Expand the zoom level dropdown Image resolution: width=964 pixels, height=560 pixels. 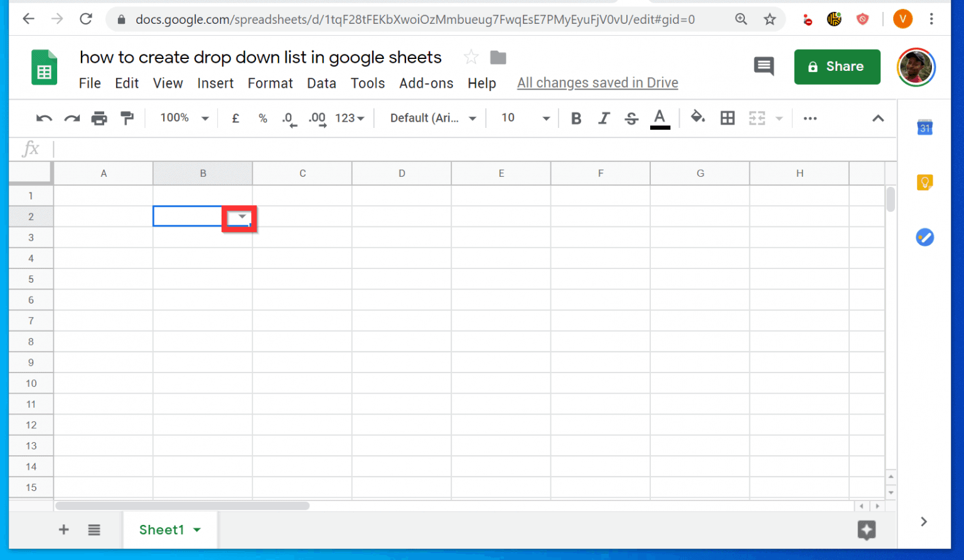point(205,118)
